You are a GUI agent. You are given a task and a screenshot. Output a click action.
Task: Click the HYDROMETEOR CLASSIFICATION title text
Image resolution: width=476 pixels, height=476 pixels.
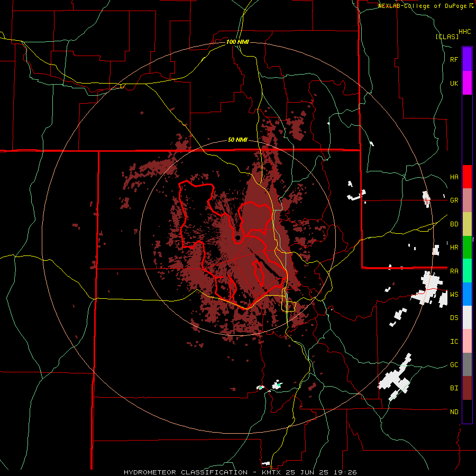click(186, 472)
